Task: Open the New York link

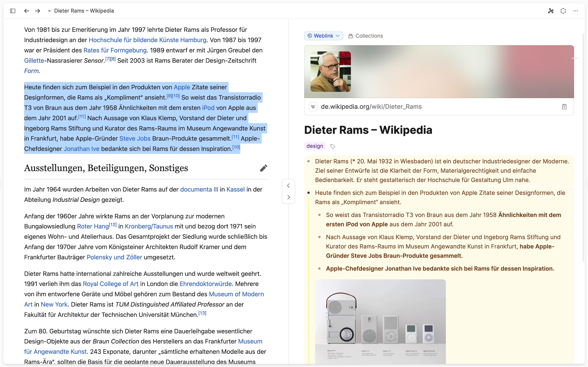Action: 54,304
